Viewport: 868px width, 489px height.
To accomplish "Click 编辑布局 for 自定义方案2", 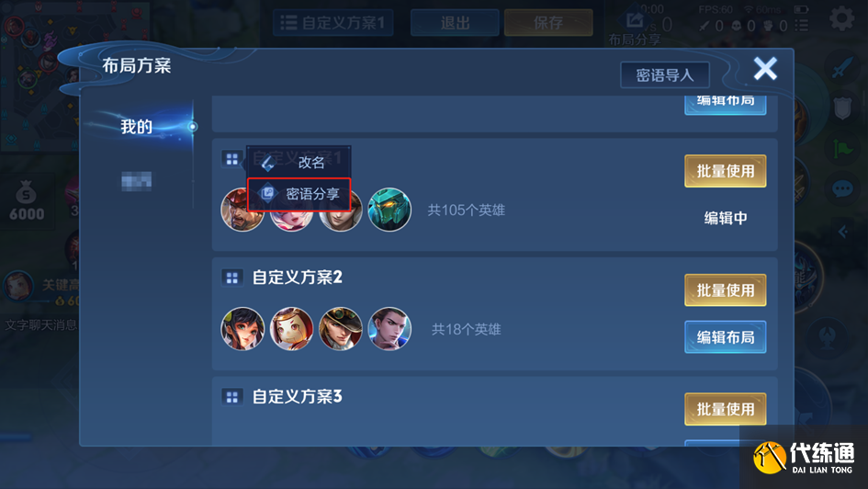I will point(726,336).
